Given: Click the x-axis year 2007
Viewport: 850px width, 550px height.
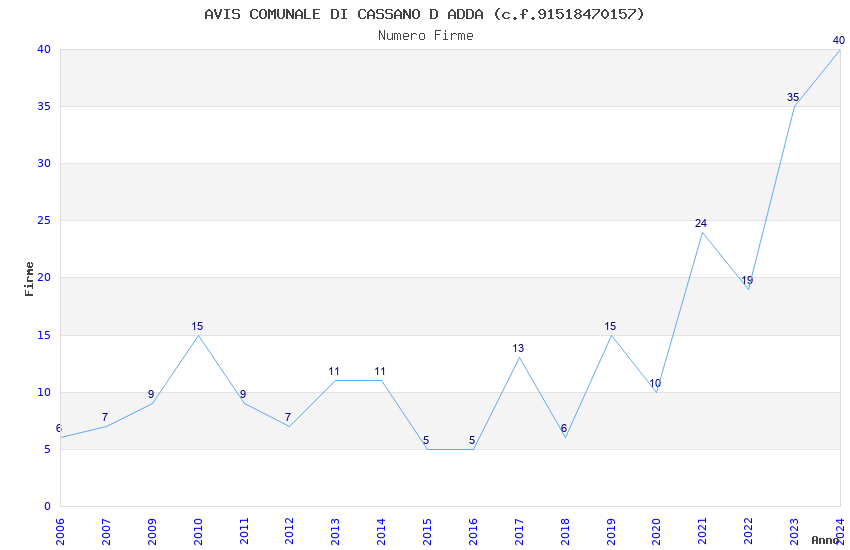Looking at the screenshot, I should point(106,531).
